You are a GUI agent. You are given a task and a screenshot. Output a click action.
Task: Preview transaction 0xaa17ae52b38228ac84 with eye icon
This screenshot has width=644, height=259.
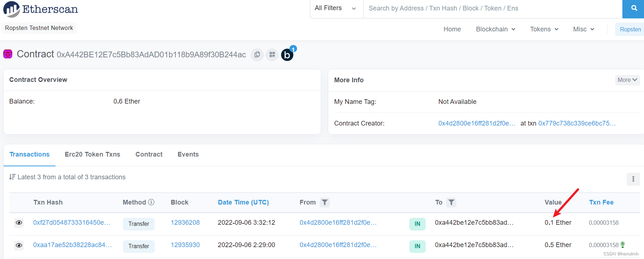[19, 245]
